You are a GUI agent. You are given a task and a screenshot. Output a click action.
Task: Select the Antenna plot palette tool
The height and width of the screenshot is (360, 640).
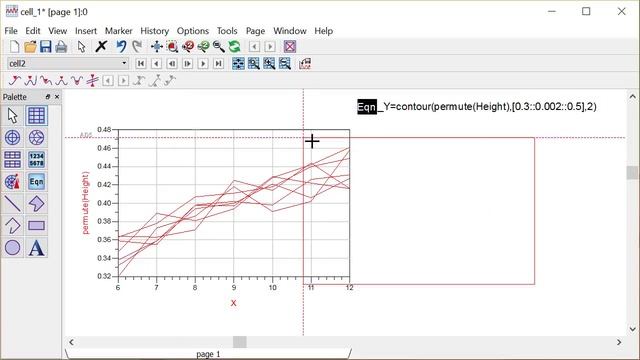tap(13, 182)
